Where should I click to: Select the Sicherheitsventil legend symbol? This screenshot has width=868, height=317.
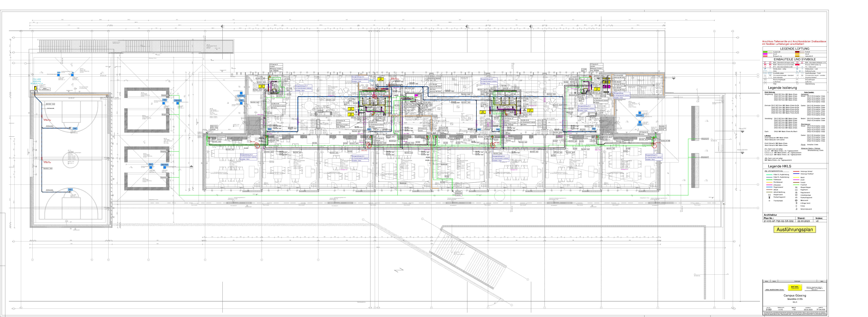tap(797, 209)
